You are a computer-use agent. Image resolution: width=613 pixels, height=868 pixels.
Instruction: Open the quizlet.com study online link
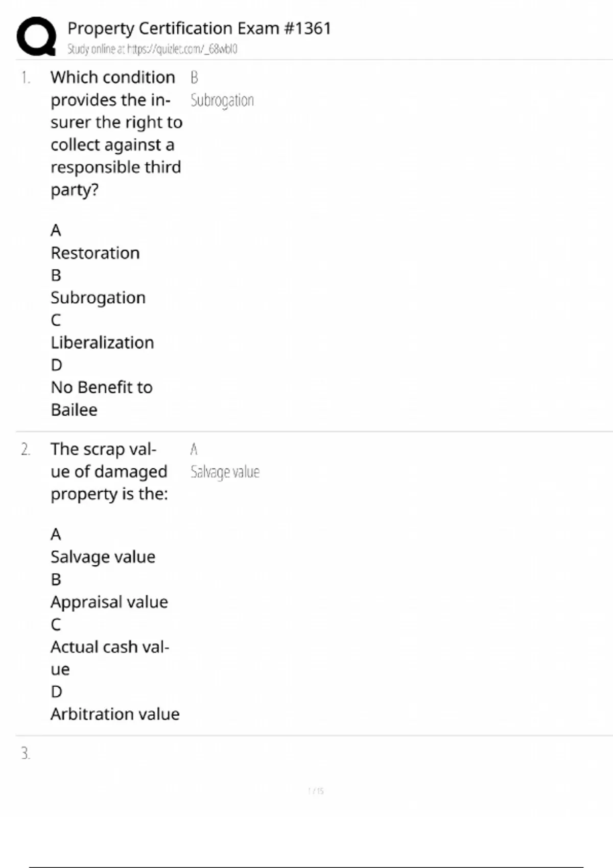tap(152, 49)
